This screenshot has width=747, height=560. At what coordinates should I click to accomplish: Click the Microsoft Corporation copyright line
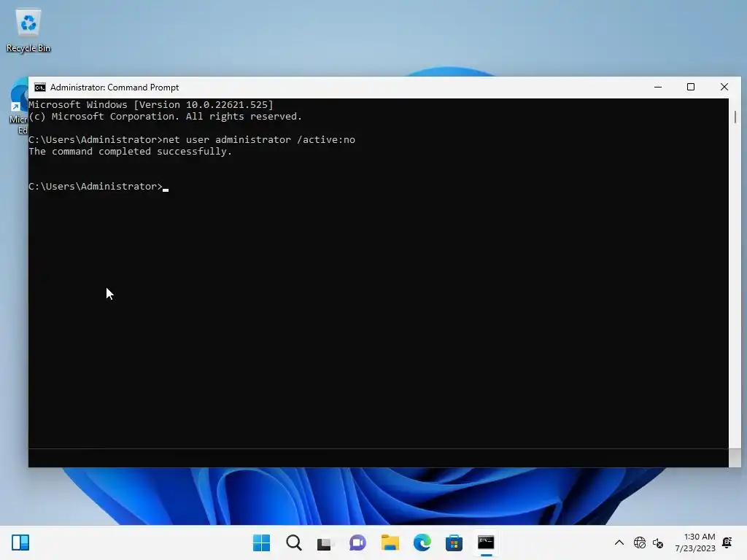coord(166,117)
